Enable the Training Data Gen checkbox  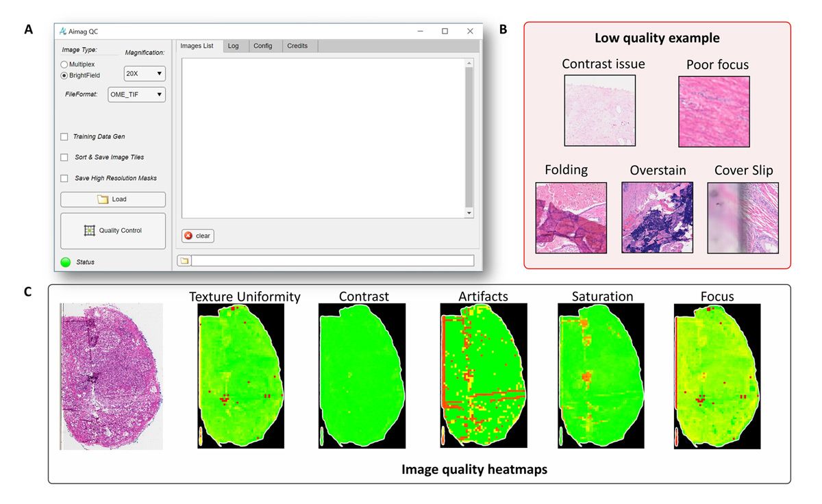pyautogui.click(x=64, y=137)
